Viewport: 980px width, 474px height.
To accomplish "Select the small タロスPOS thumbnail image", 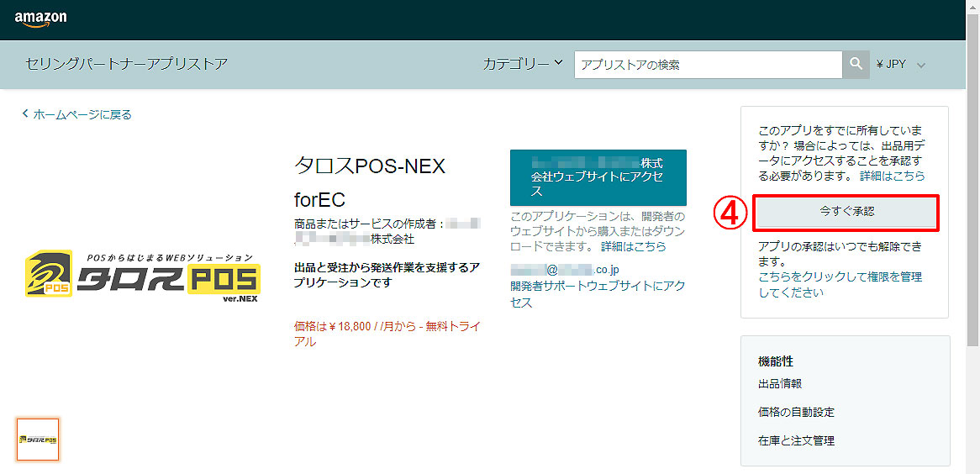I will (38, 440).
